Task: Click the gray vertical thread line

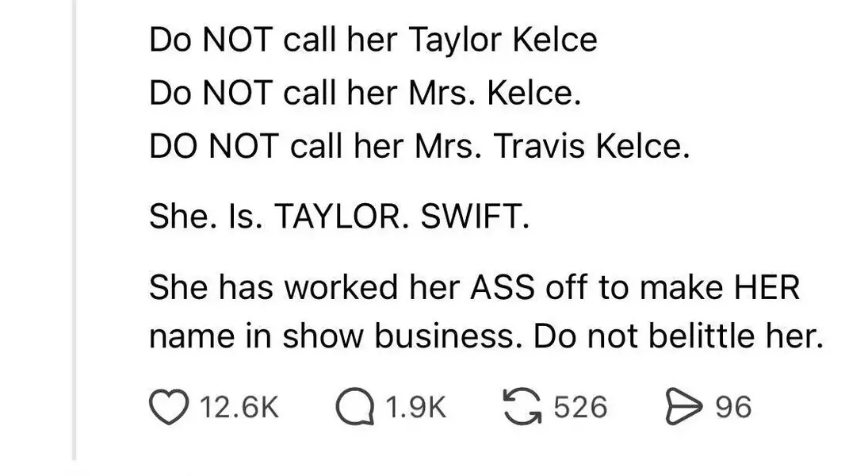Action: [75, 238]
